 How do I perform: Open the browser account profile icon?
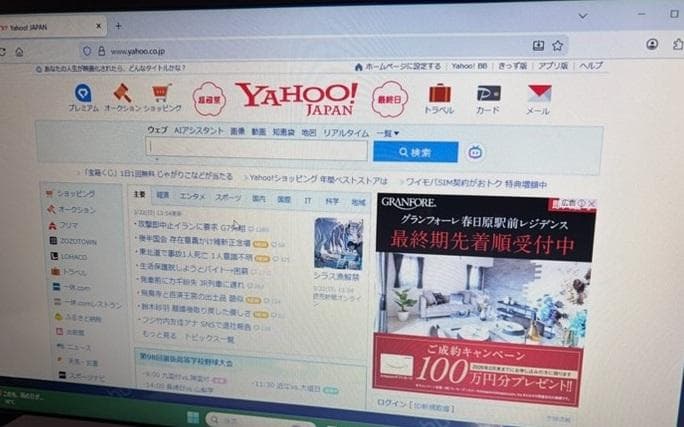pos(652,44)
